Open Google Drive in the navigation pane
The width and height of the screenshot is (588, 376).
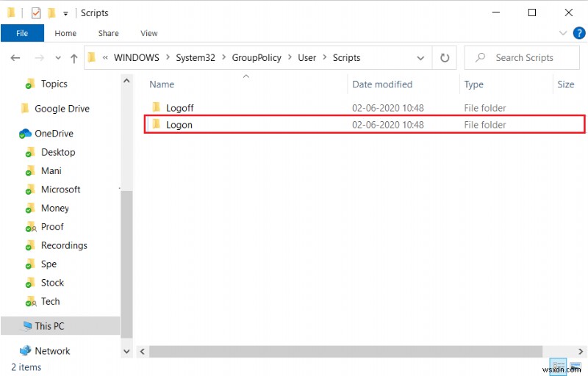[x=62, y=109]
